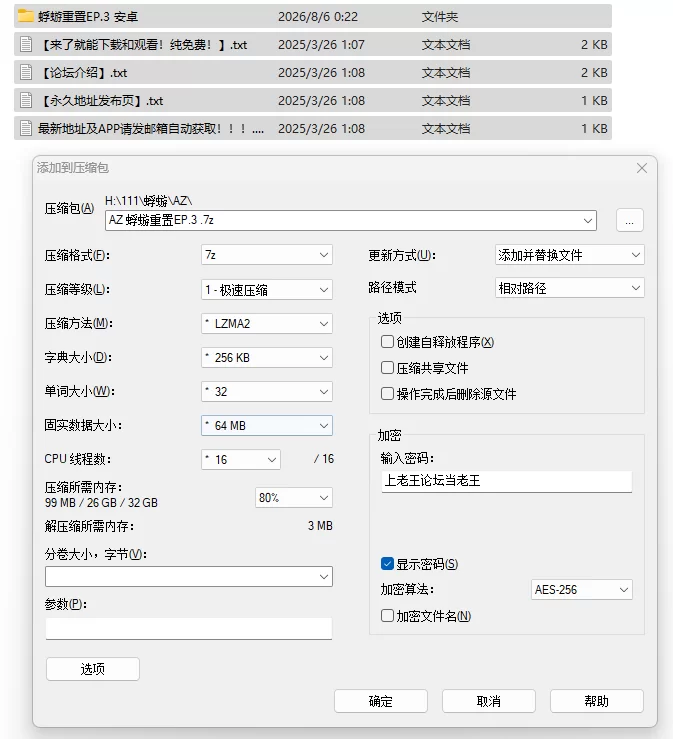Select file 【永久地址发布页】.txt
Image resolution: width=673 pixels, height=739 pixels.
click(x=313, y=100)
